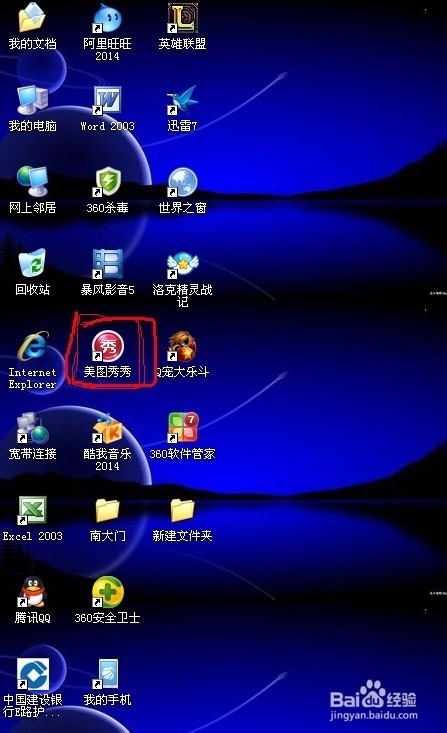Viewport: 447px width, 733px height.
Task: Open the 360软件管家 icon
Action: click(x=182, y=428)
